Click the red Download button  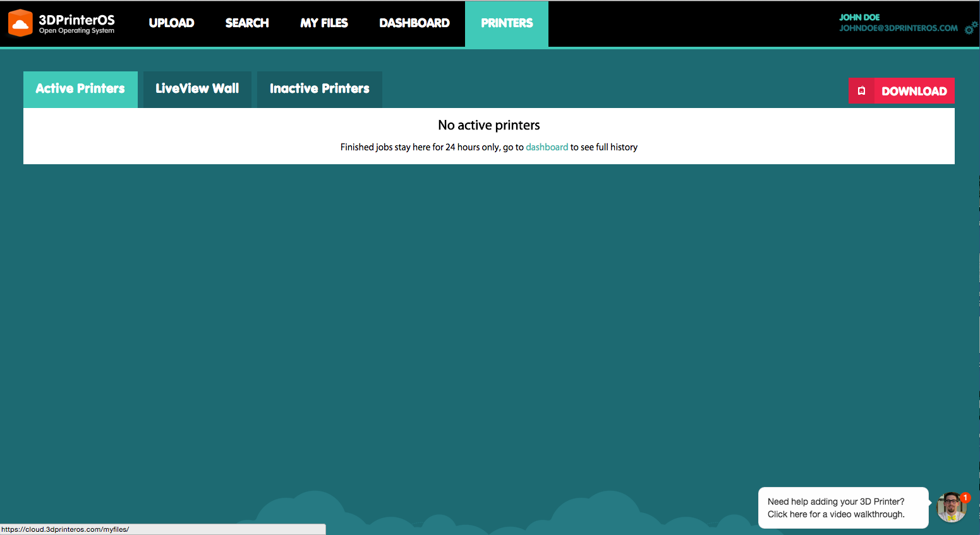point(902,91)
